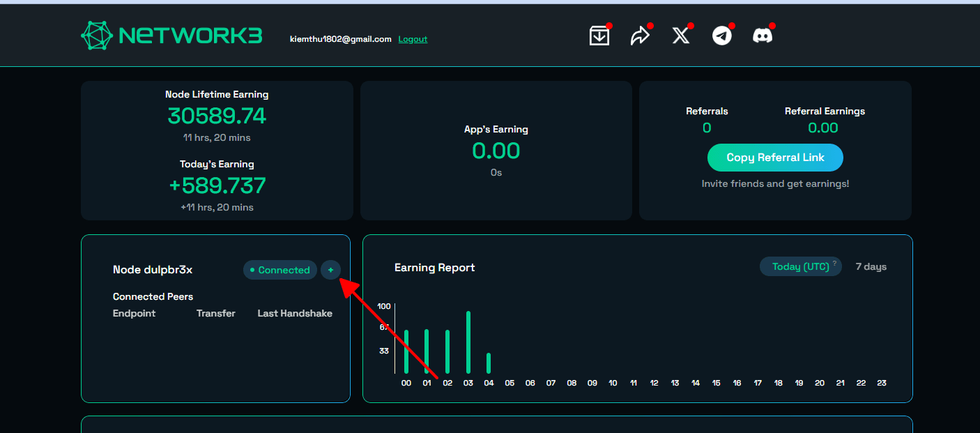Click the Copy Referral Link button
The image size is (980, 433).
[x=775, y=158]
